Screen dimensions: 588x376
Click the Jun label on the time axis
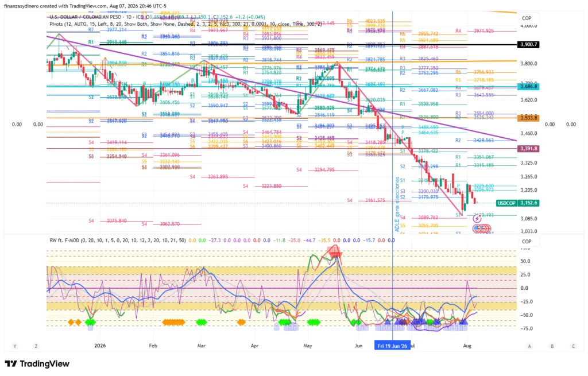(x=358, y=346)
